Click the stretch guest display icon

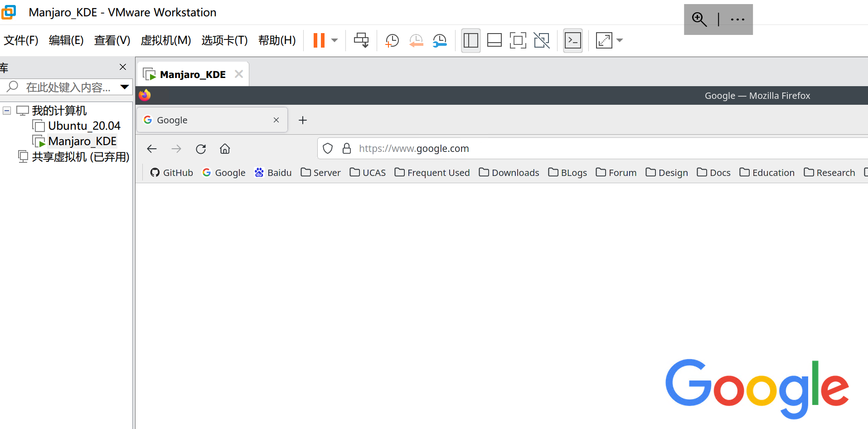604,40
